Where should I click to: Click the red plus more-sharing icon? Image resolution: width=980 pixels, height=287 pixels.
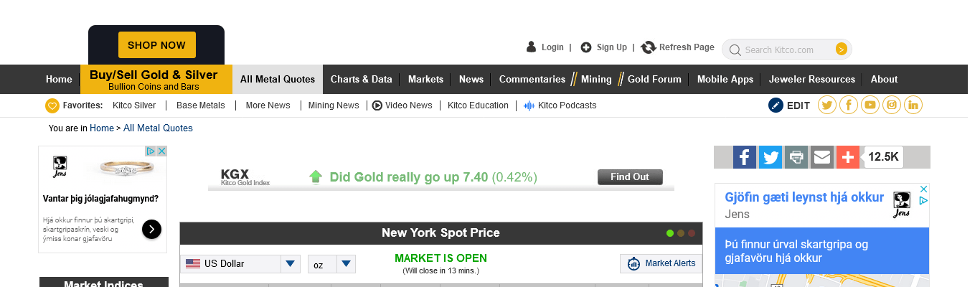coord(848,157)
